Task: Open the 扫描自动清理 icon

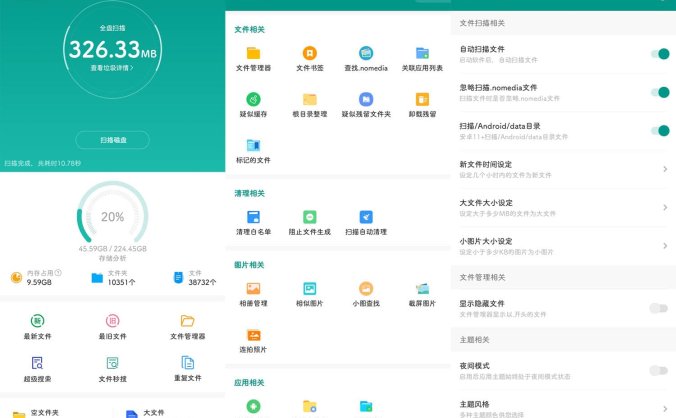Action: (366, 217)
